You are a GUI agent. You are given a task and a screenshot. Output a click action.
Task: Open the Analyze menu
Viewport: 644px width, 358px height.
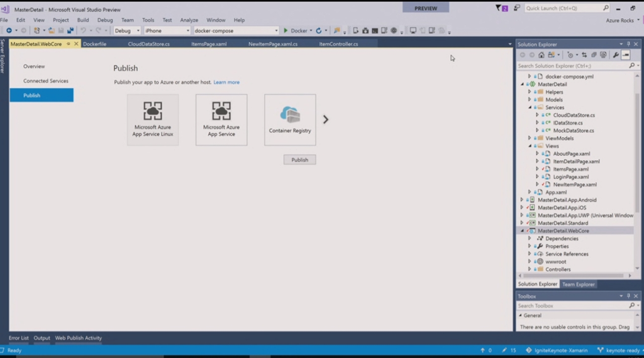click(x=189, y=20)
